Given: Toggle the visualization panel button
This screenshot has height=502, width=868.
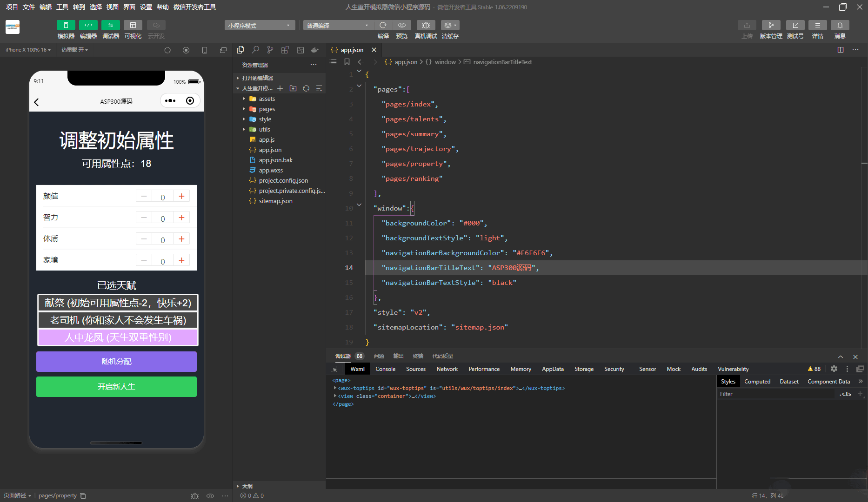Looking at the screenshot, I should (x=133, y=25).
